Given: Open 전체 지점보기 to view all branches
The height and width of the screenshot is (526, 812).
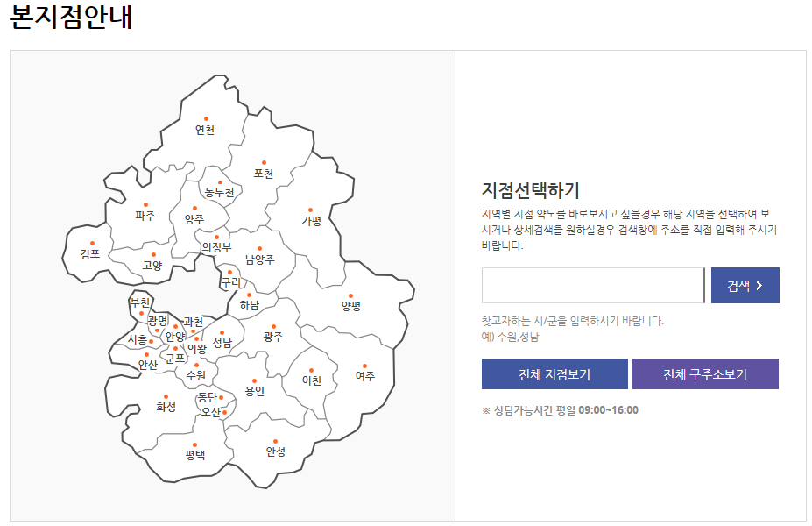Looking at the screenshot, I should click(x=554, y=373).
